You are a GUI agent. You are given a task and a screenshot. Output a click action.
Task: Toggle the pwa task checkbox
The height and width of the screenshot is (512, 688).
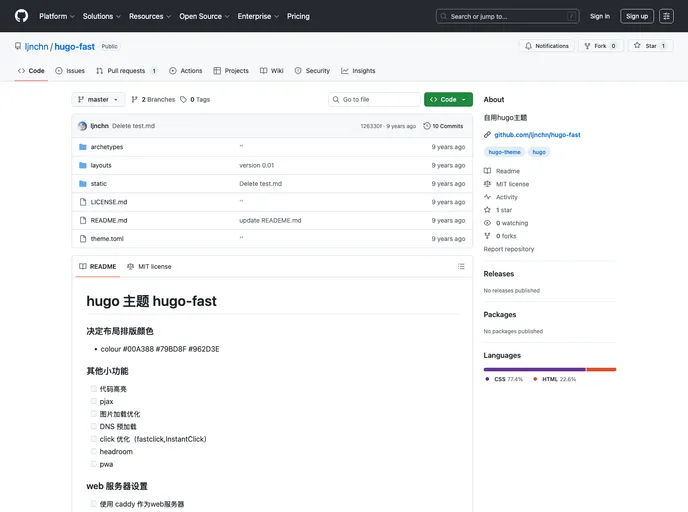[94, 464]
